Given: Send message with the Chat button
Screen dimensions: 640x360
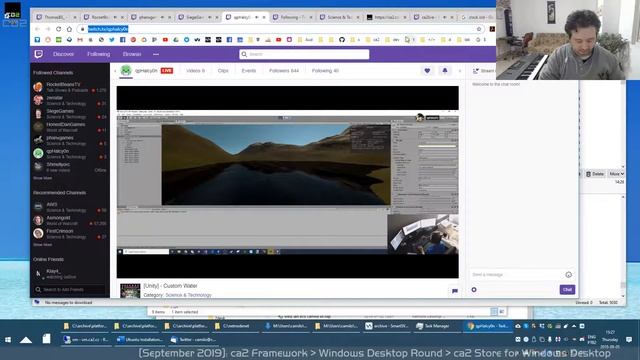Looking at the screenshot, I should pos(567,289).
